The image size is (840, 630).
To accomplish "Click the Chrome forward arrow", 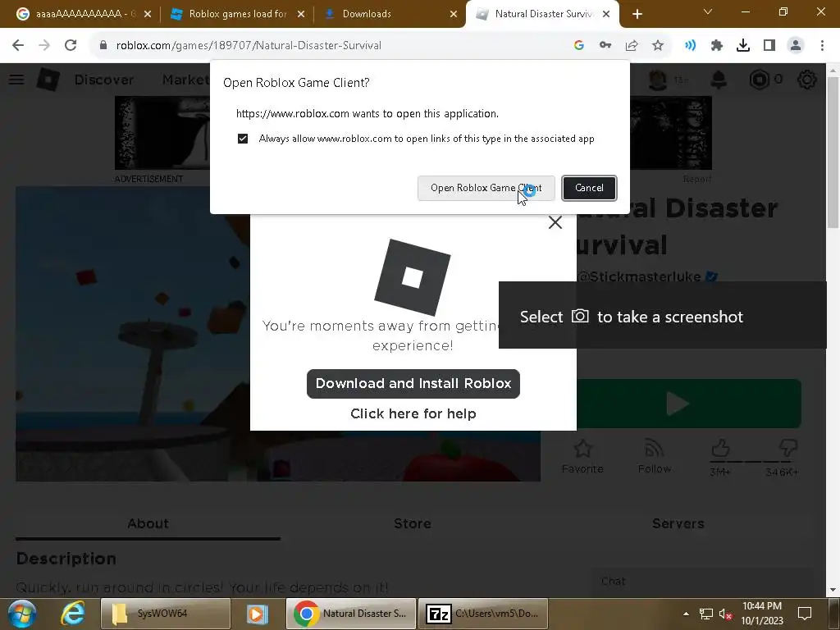I will click(x=44, y=46).
